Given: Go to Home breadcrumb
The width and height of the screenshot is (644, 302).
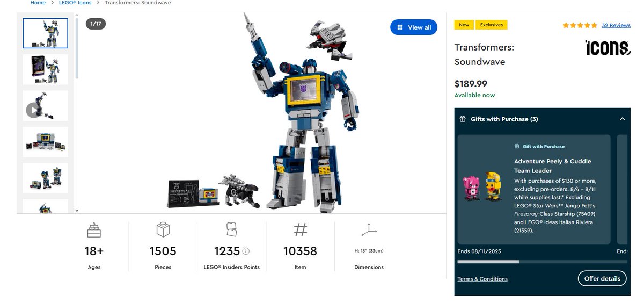Looking at the screenshot, I should 38,3.
